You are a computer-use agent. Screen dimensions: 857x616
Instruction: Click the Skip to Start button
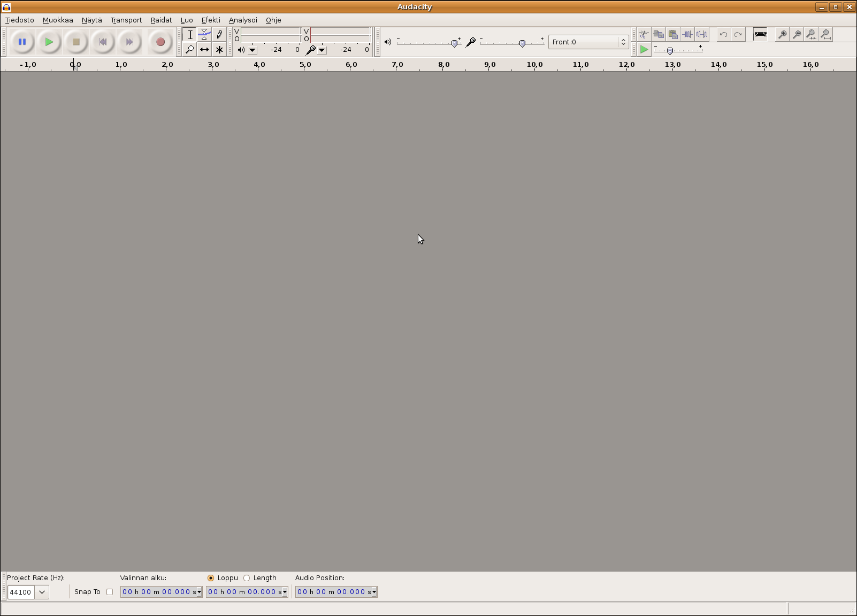click(x=103, y=42)
